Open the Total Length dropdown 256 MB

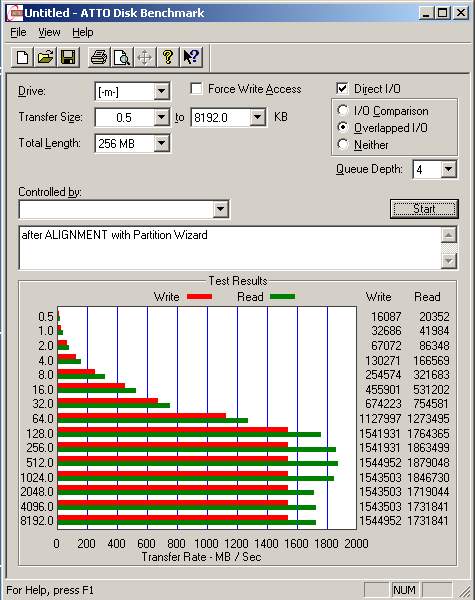coord(162,143)
